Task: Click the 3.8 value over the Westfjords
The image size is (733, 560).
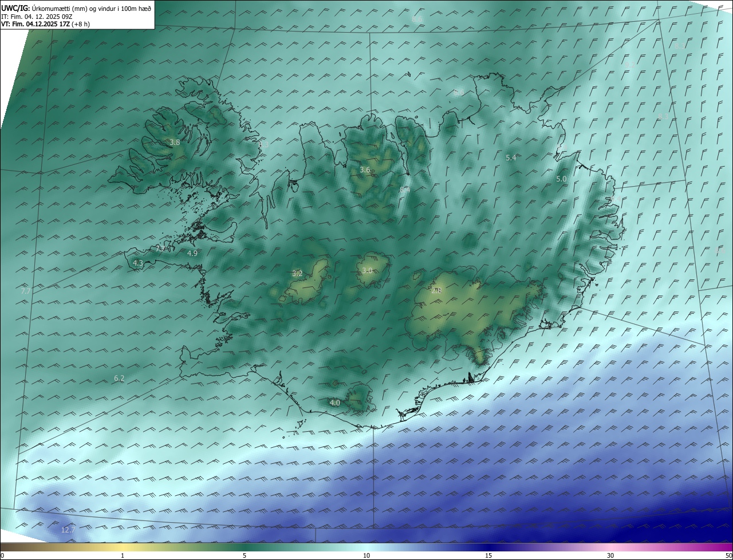Action: pyautogui.click(x=175, y=142)
